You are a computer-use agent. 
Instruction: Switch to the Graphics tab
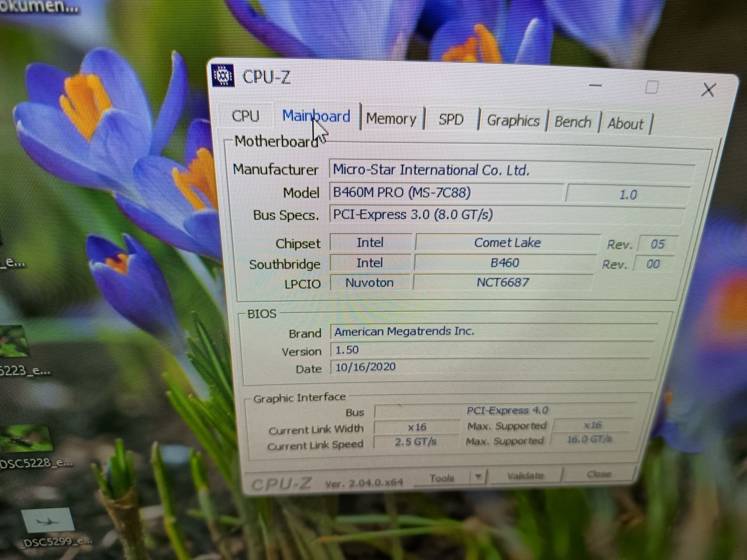(513, 121)
